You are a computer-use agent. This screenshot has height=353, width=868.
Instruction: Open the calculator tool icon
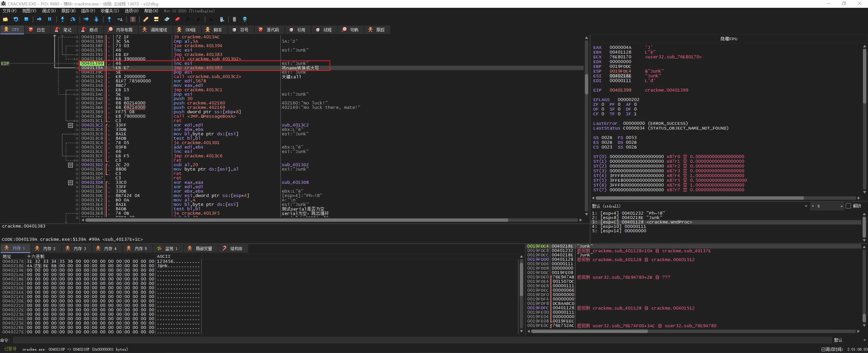click(x=234, y=19)
